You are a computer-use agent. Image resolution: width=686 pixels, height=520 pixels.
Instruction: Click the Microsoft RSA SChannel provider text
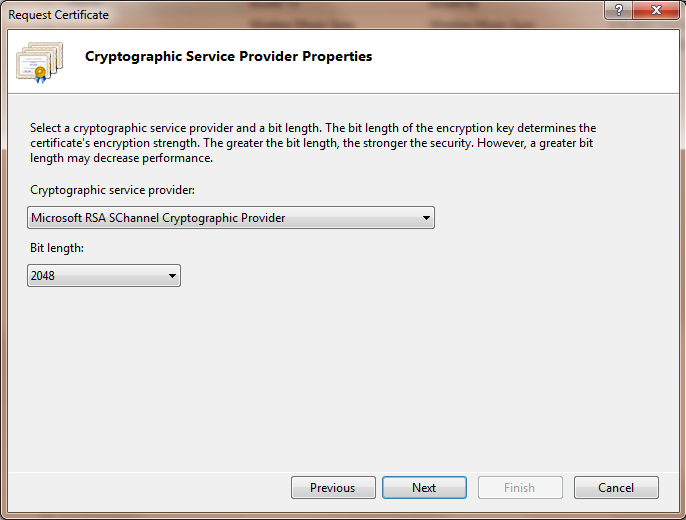click(158, 218)
